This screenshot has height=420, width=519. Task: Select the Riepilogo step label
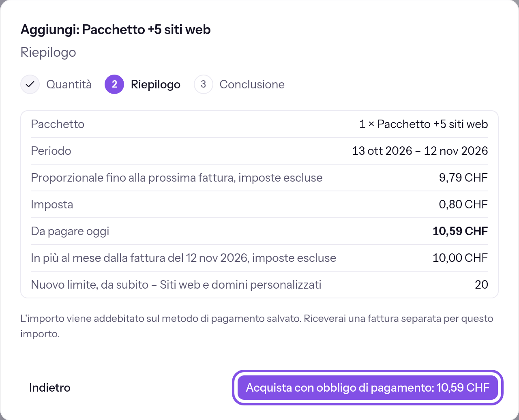pos(156,84)
